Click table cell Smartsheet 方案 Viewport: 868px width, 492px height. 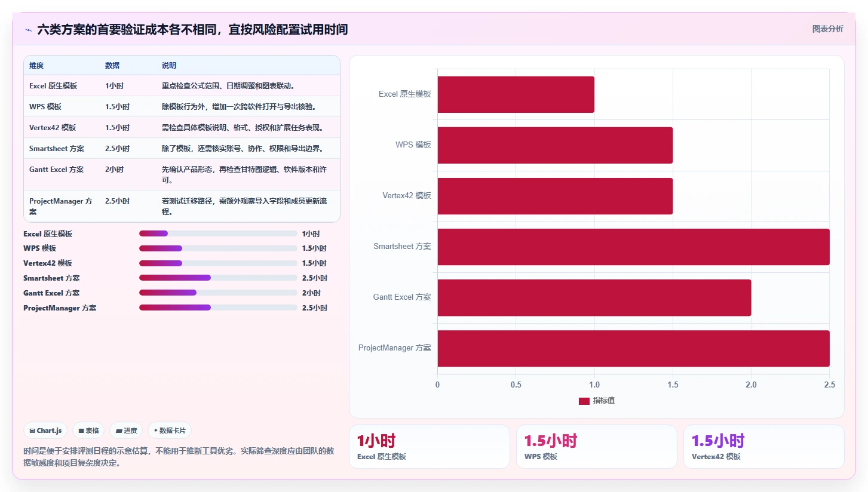coord(57,149)
